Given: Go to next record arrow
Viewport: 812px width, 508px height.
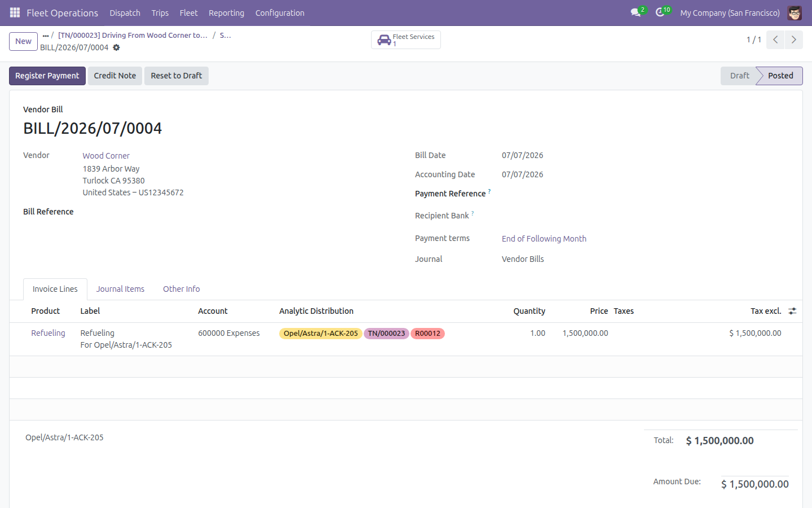Looking at the screenshot, I should click(793, 40).
